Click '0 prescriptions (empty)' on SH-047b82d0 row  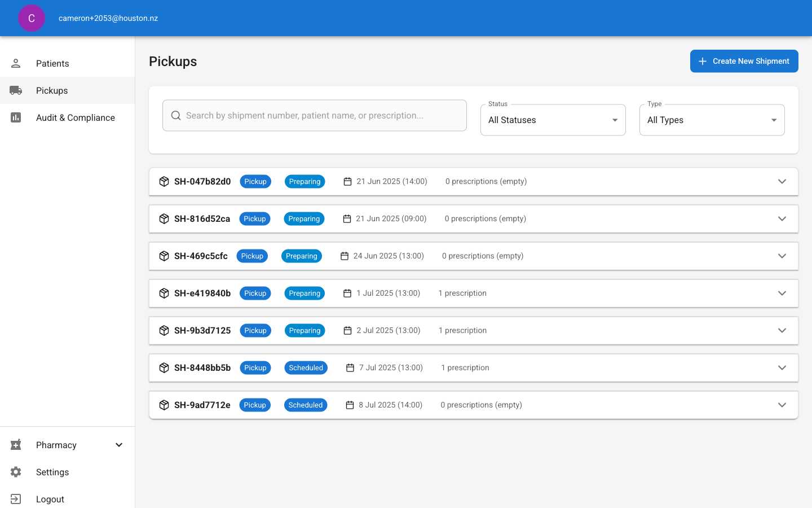486,181
